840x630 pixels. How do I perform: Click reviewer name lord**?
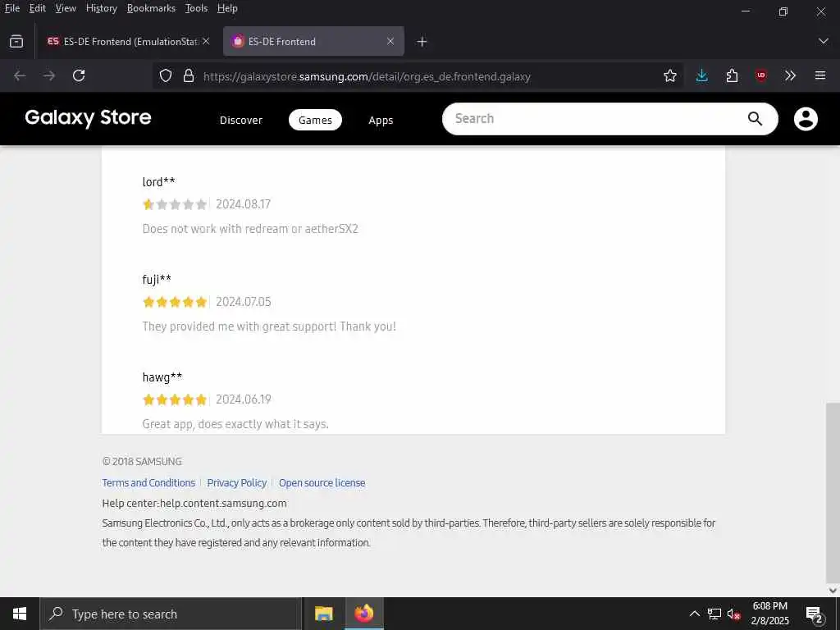tap(158, 181)
